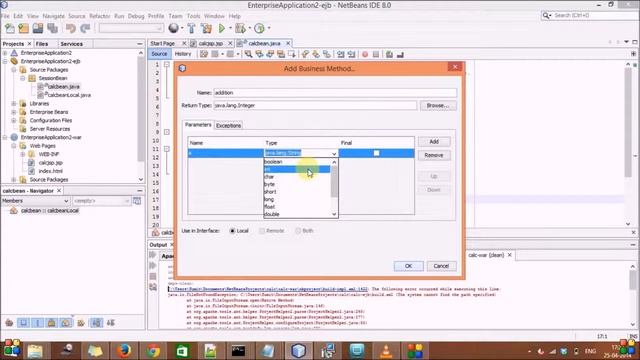Select the Remote interface radio button
This screenshot has width=640, height=360.
(262, 231)
